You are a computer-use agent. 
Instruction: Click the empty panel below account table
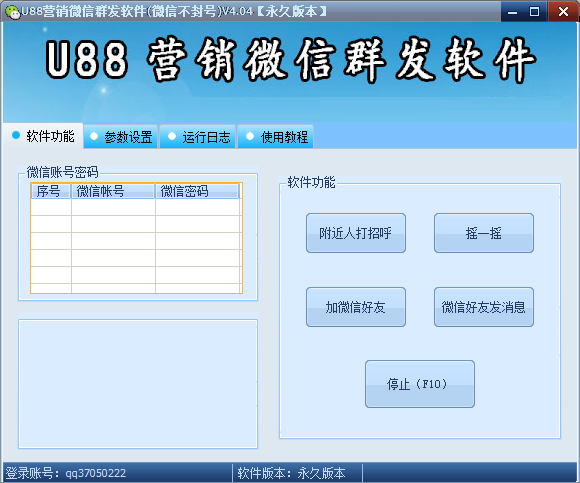pyautogui.click(x=138, y=384)
